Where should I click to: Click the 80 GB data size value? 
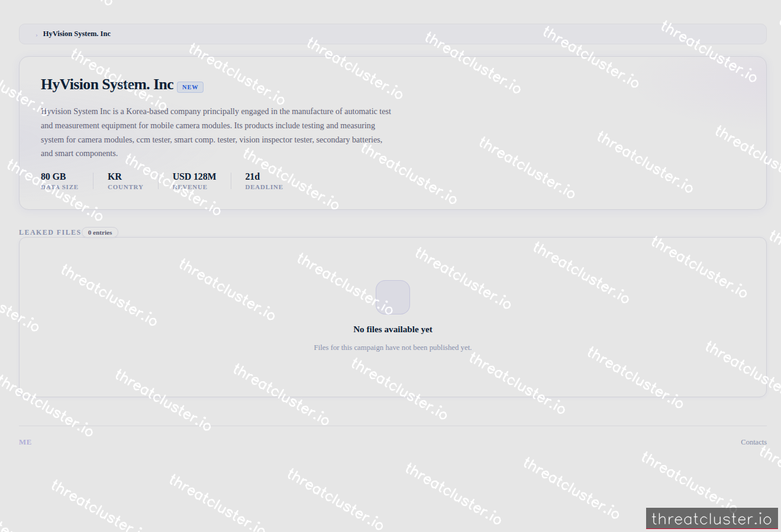coord(53,176)
